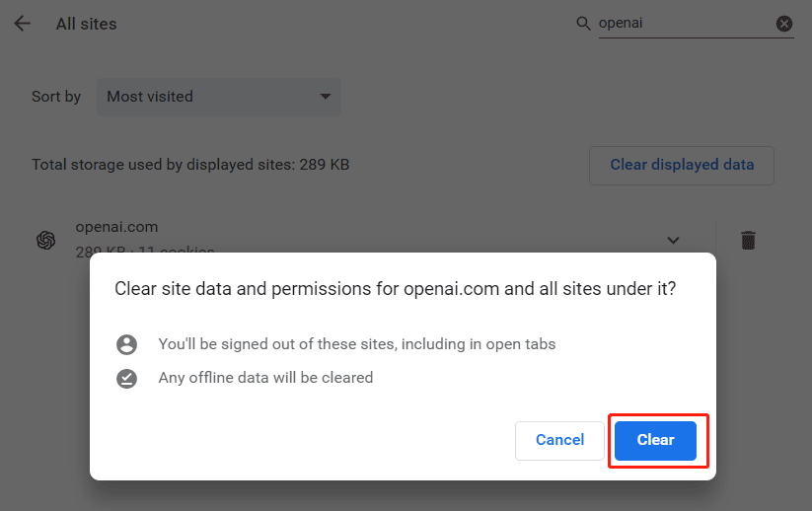Confirm with the blue Clear button
This screenshot has width=812, height=511.
tap(655, 440)
